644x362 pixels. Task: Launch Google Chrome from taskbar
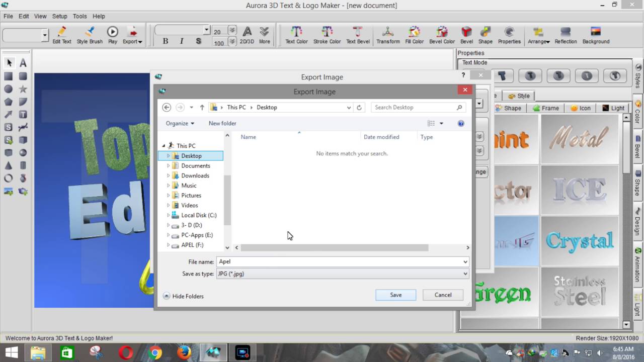tap(155, 352)
